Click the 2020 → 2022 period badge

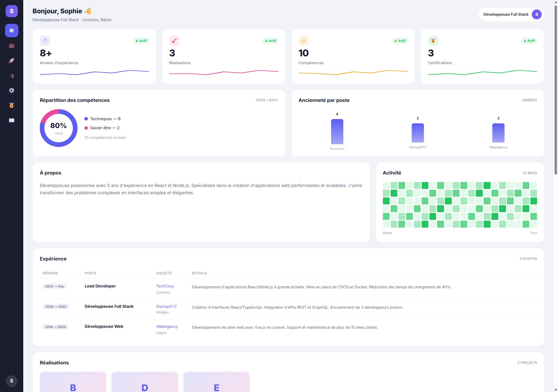coord(56,307)
